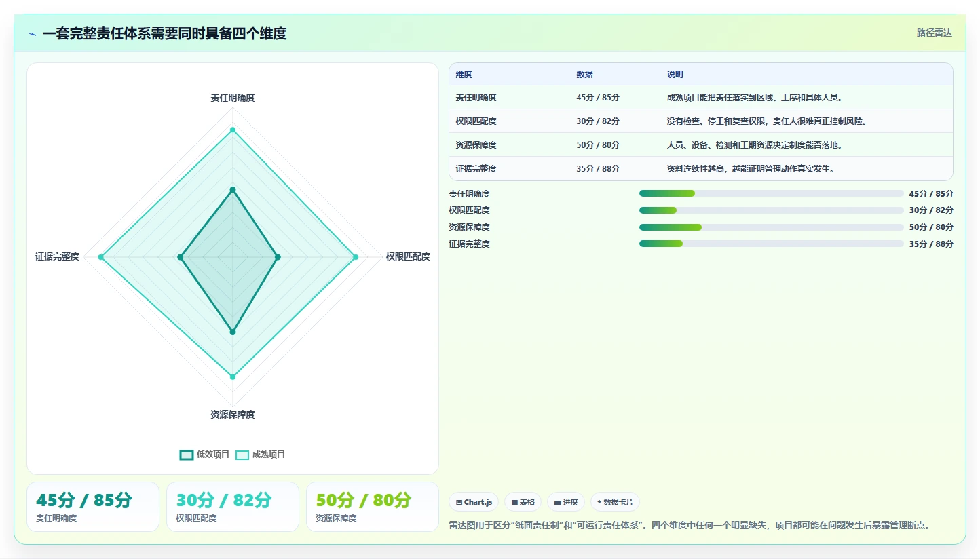
Task: Click description starting 资料连续性越高
Action: [x=751, y=168]
